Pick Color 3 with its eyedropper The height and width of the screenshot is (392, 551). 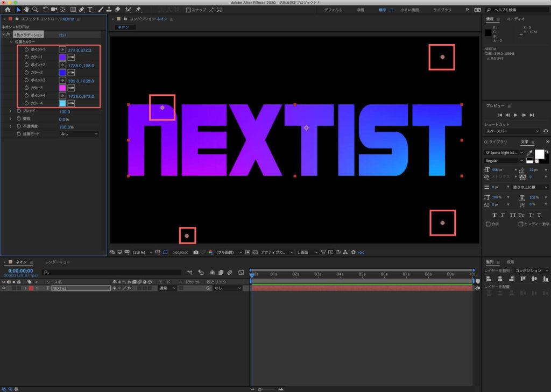(71, 88)
